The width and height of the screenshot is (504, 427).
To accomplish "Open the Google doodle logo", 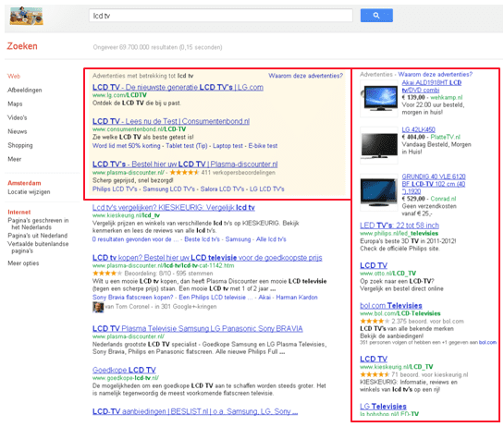I will pos(27,16).
